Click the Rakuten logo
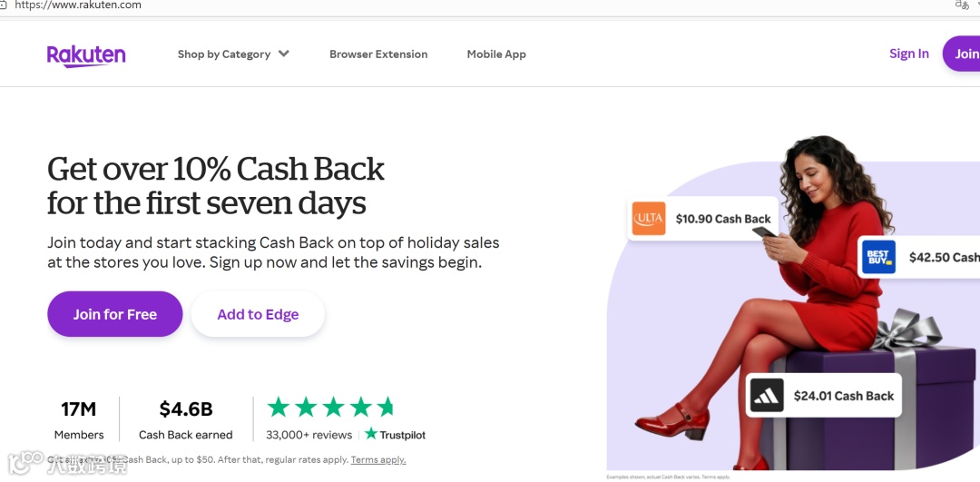980x482 pixels. [86, 55]
